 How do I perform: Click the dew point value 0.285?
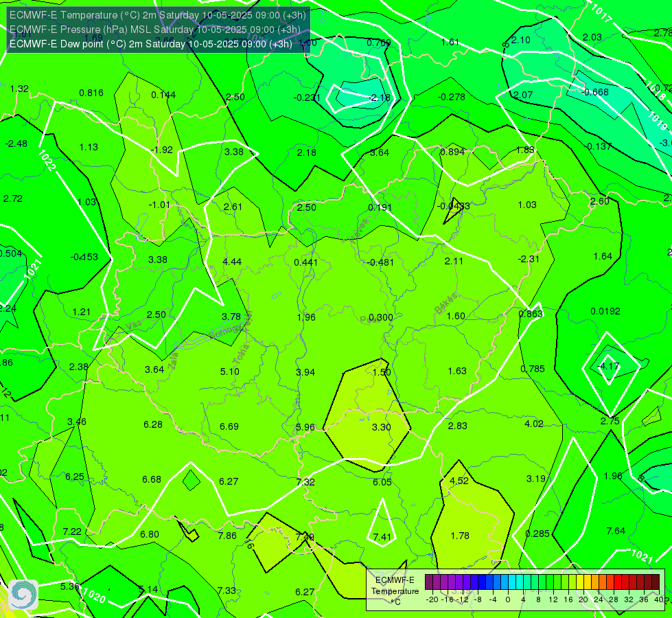pos(537,534)
